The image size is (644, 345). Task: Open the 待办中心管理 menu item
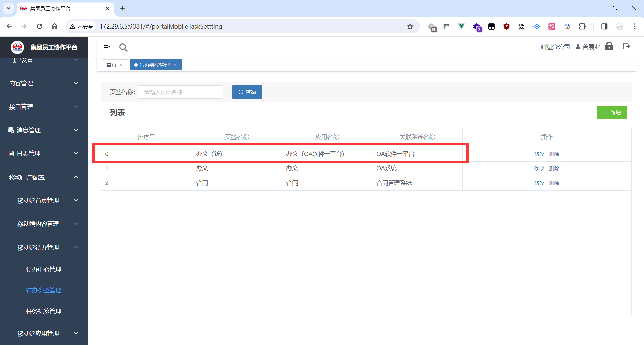44,269
